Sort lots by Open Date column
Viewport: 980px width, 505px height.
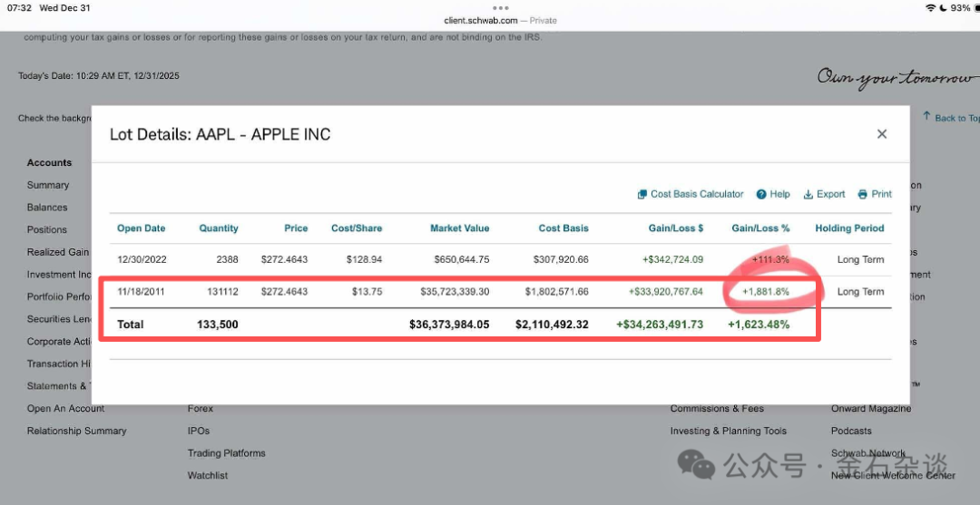pyautogui.click(x=141, y=228)
